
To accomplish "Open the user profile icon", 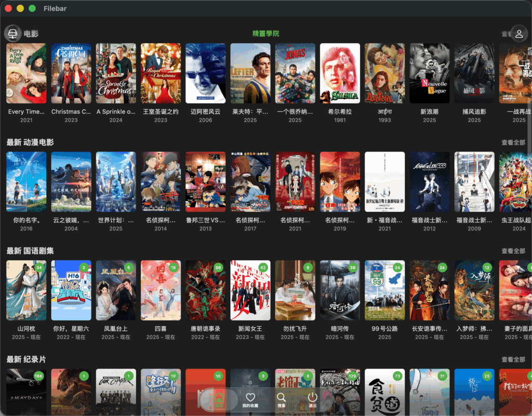I will [519, 34].
